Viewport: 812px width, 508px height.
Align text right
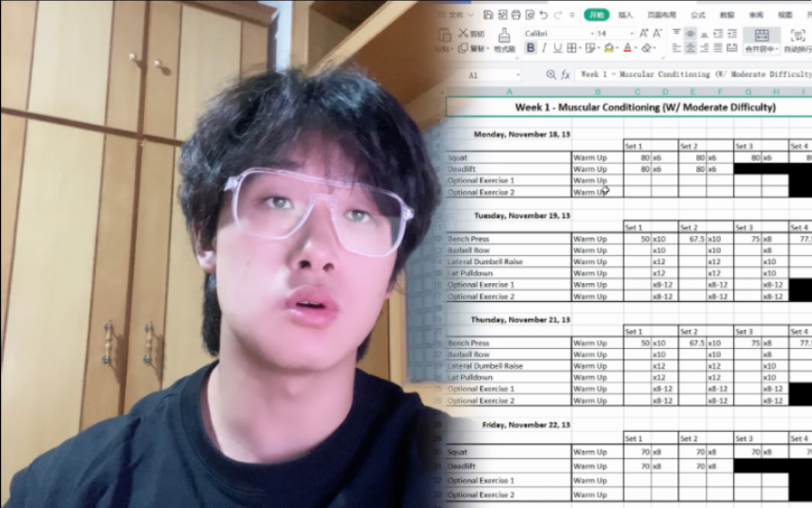tap(705, 48)
